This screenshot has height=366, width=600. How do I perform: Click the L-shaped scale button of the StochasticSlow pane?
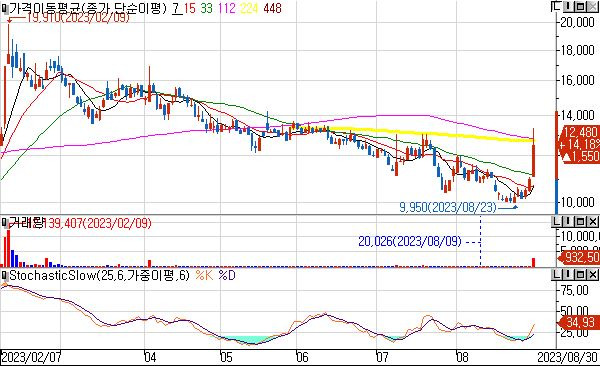pyautogui.click(x=556, y=274)
